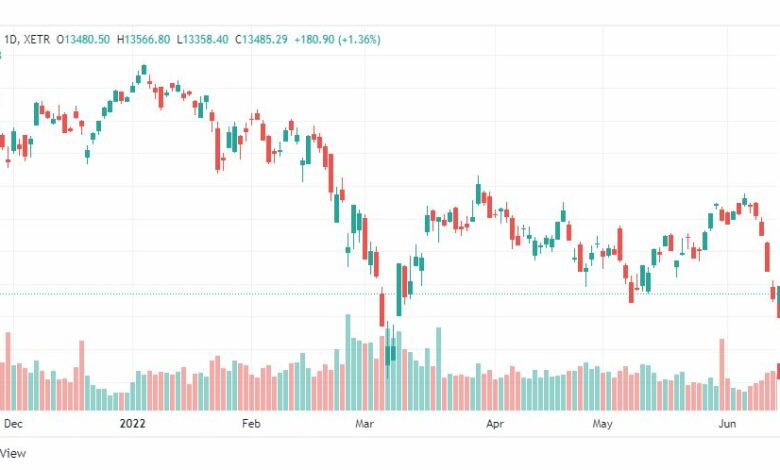
Task: Click the Mar label on time axis
Action: click(364, 424)
